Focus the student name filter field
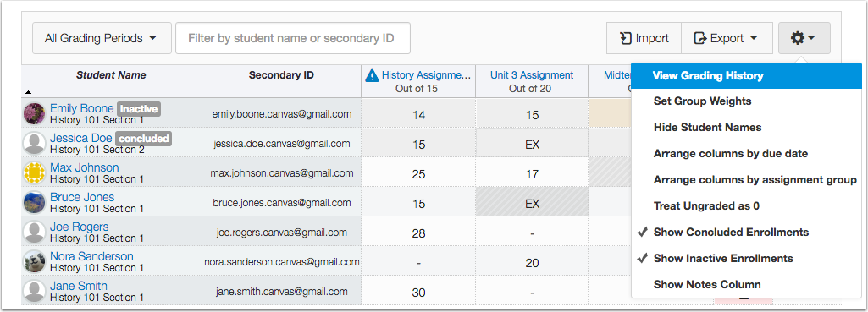This screenshot has height=312, width=868. [x=293, y=38]
